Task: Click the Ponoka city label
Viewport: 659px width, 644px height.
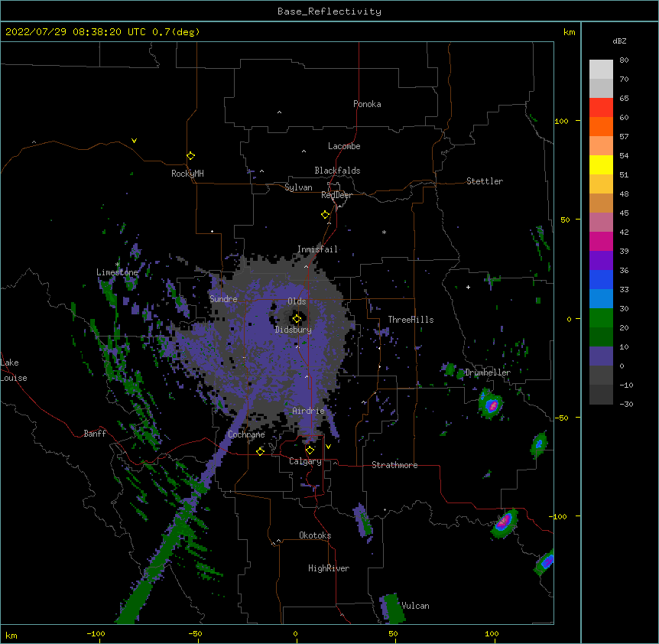Action: (367, 104)
